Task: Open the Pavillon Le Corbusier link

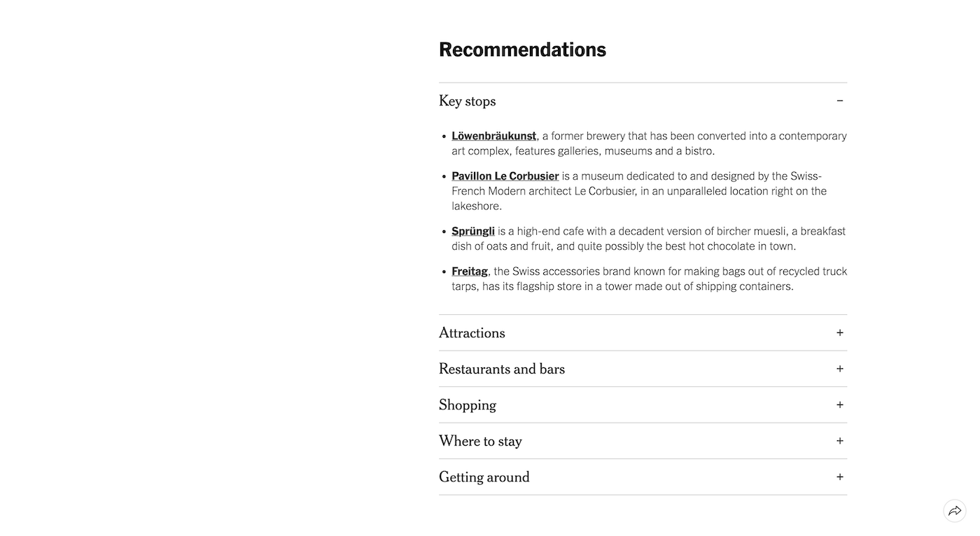Action: (505, 176)
